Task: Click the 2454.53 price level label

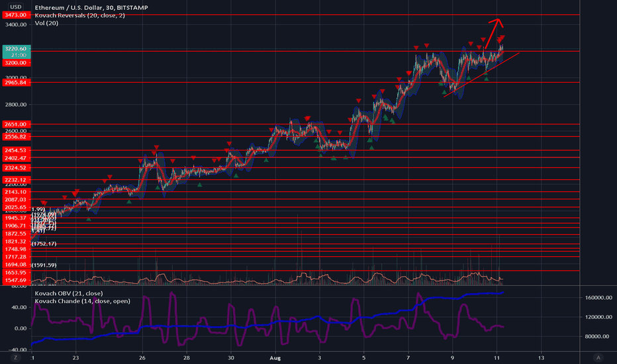Action: [16, 150]
